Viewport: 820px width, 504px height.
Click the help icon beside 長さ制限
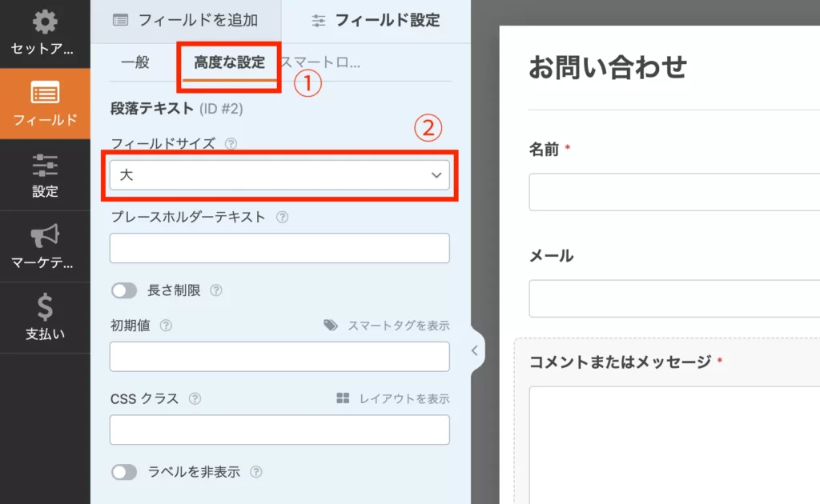point(216,290)
